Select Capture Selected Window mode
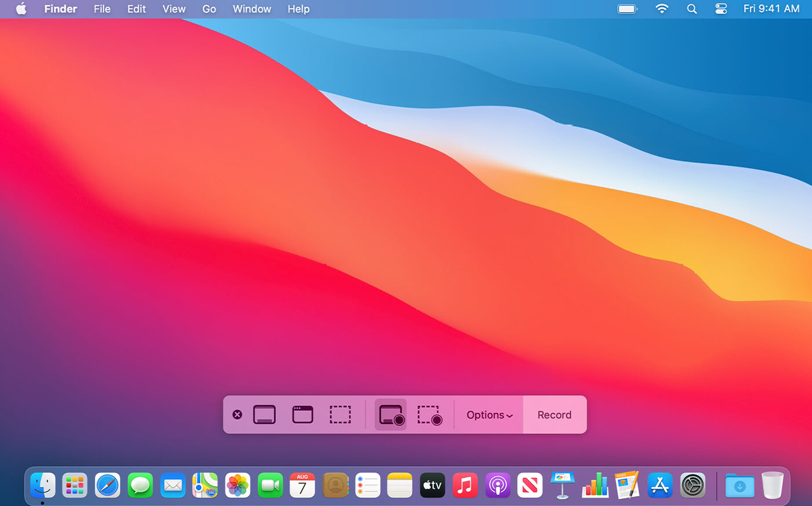 (x=302, y=415)
